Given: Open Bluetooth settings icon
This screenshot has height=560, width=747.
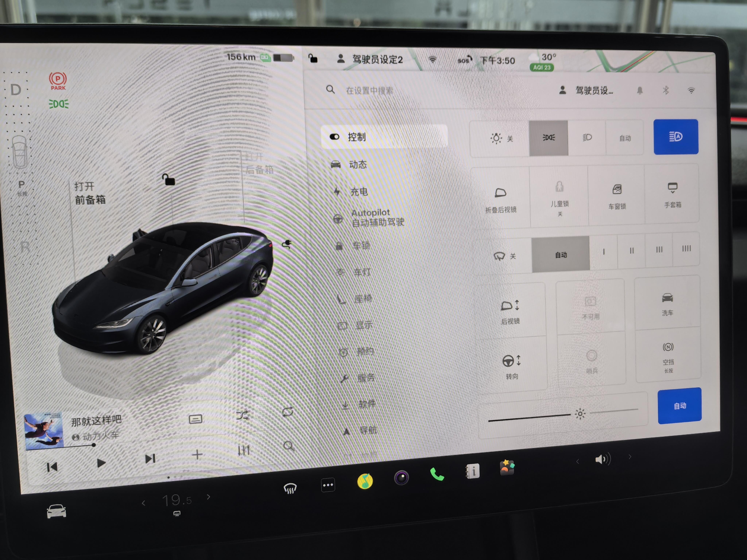Looking at the screenshot, I should [666, 90].
